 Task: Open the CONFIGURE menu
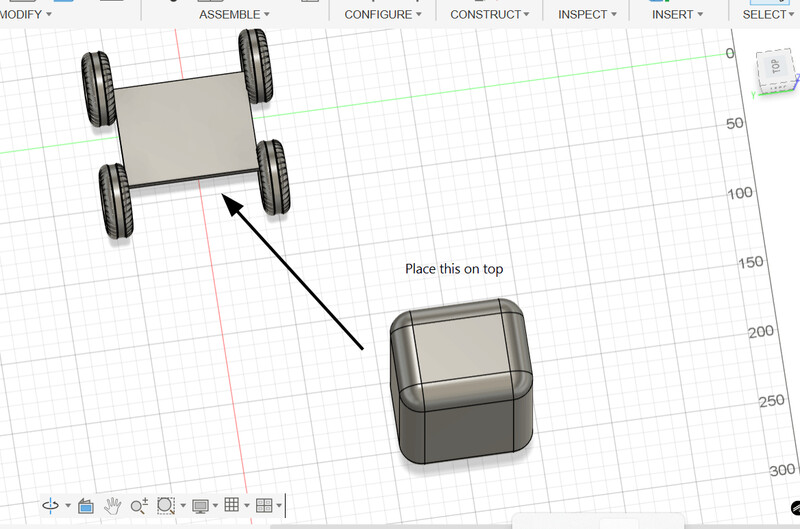383,14
